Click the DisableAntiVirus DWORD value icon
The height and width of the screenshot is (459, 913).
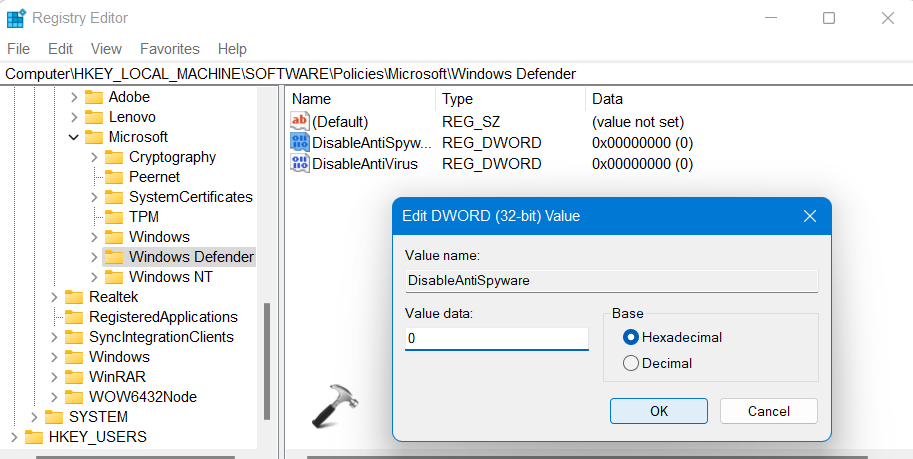tap(300, 163)
